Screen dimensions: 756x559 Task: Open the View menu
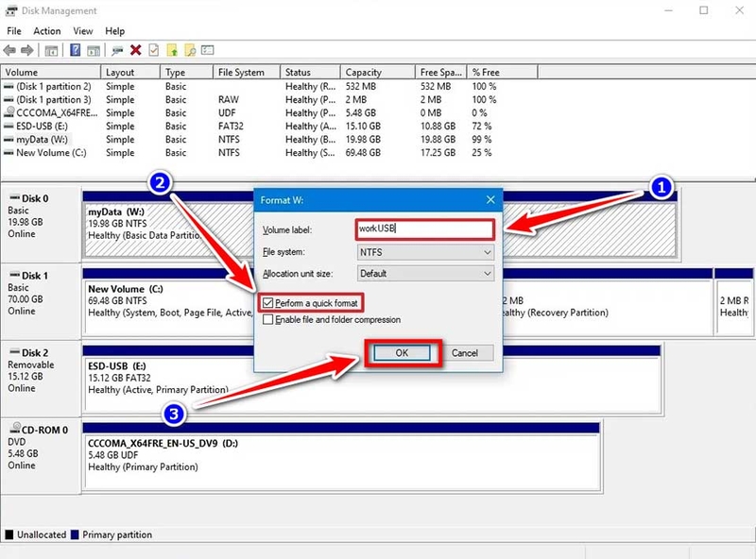(83, 31)
